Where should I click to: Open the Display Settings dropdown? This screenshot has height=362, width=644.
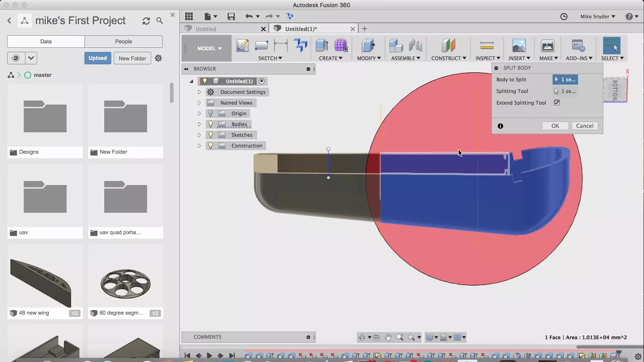(x=432, y=337)
